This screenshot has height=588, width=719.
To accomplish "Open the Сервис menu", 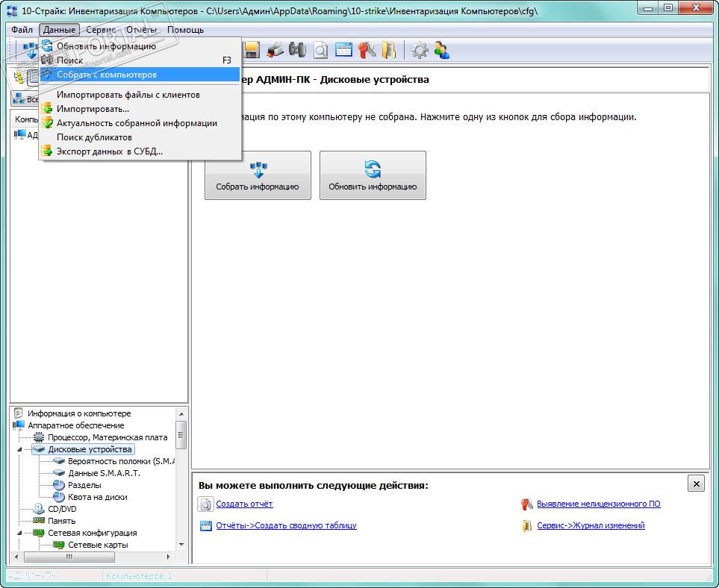I will point(101,30).
